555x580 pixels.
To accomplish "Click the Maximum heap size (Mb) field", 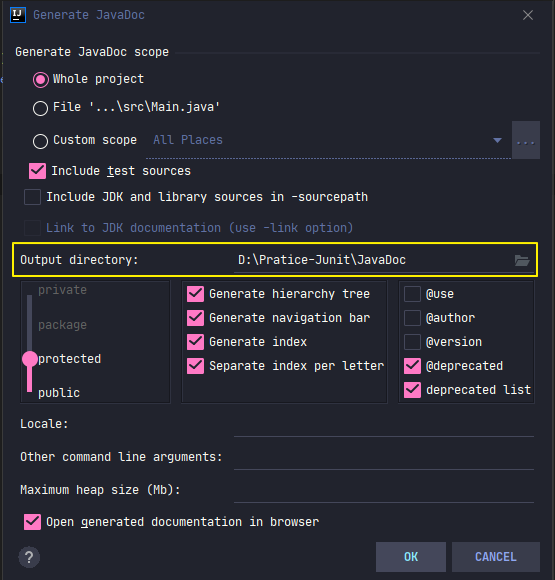I will click(x=384, y=490).
